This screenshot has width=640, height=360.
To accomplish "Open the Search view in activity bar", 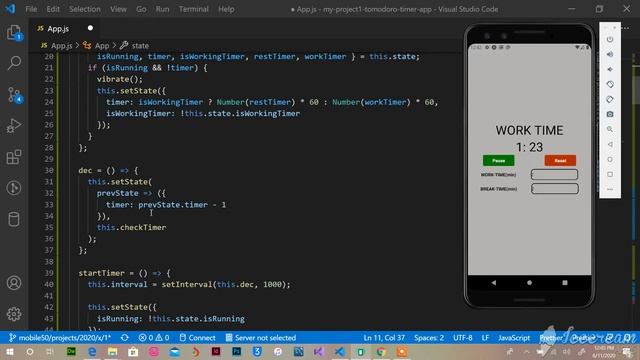I will (x=14, y=63).
